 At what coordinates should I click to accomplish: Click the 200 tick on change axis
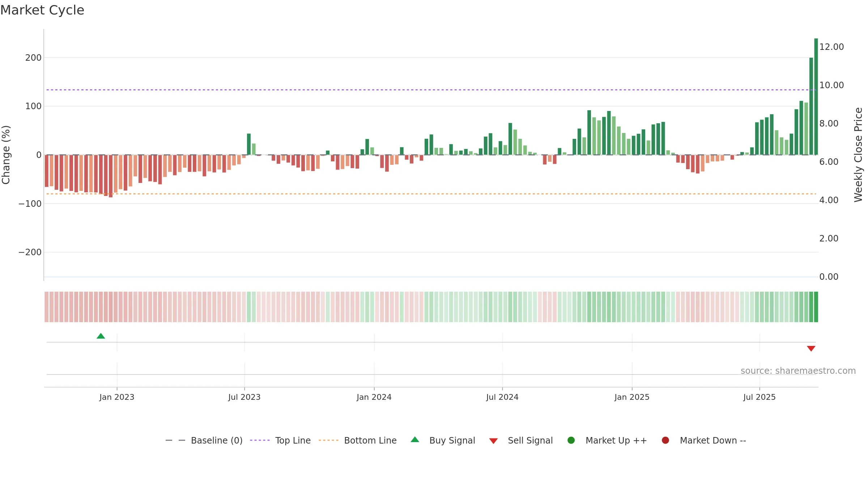click(x=33, y=58)
